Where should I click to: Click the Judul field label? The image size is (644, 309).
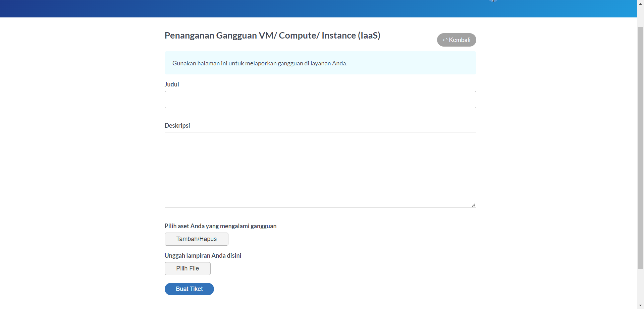172,84
